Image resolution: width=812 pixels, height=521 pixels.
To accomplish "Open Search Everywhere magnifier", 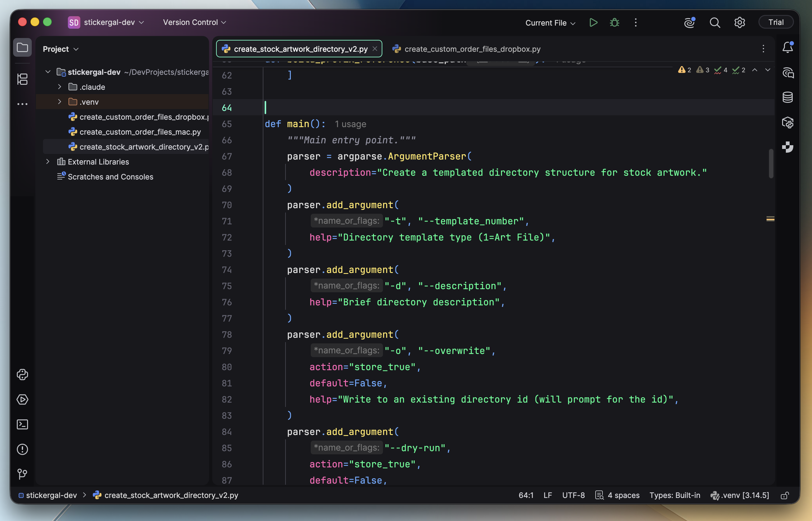I will click(715, 23).
